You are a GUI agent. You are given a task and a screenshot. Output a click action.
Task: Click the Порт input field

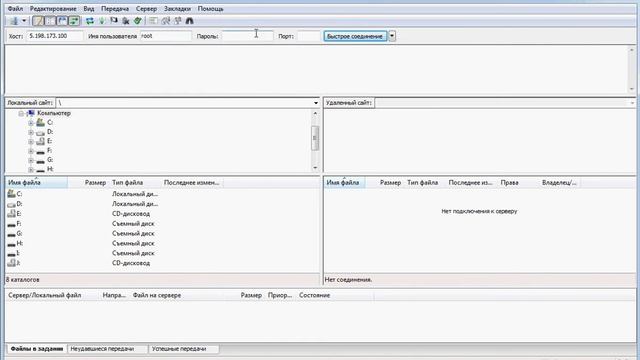click(x=309, y=36)
